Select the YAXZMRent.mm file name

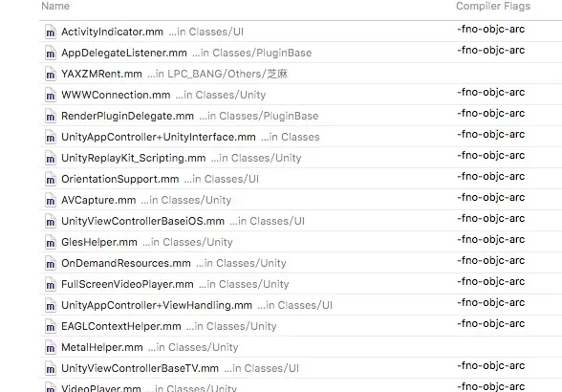click(x=101, y=74)
